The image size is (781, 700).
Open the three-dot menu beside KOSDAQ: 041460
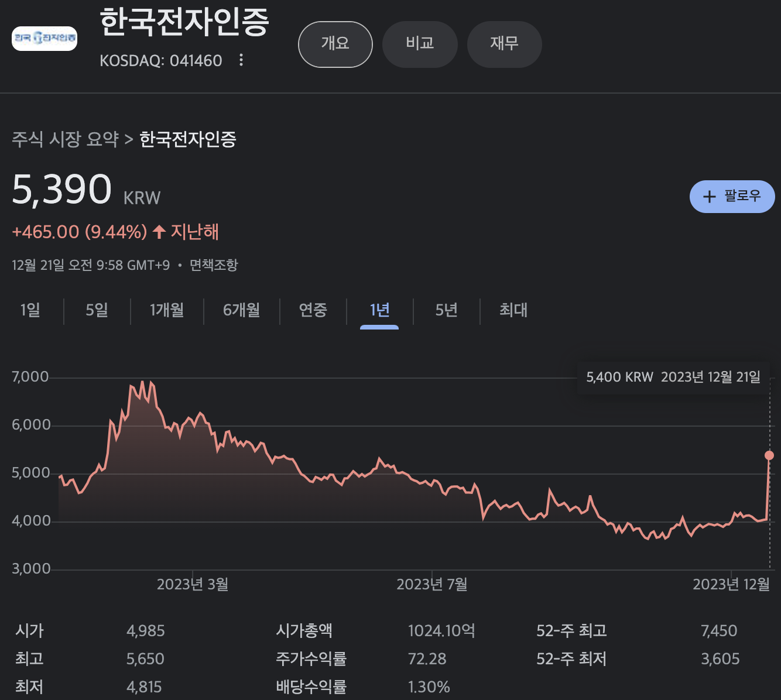pos(241,60)
